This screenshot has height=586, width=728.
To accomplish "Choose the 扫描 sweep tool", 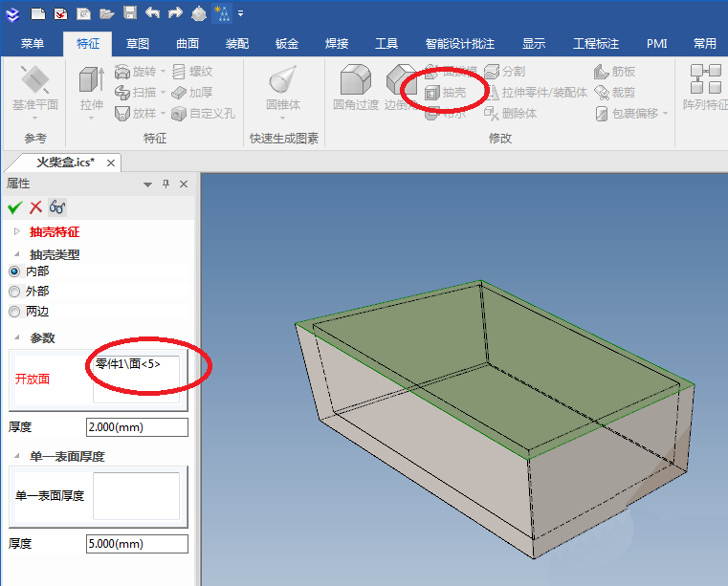I will tap(135, 93).
